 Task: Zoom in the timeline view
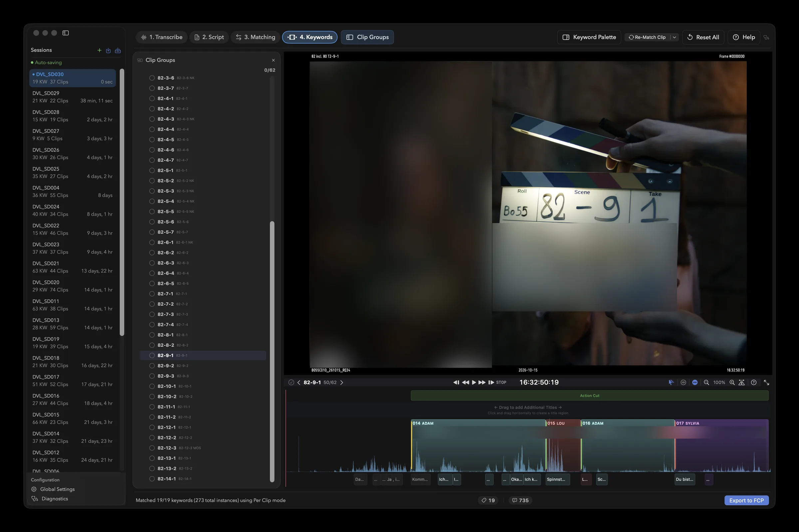point(732,382)
